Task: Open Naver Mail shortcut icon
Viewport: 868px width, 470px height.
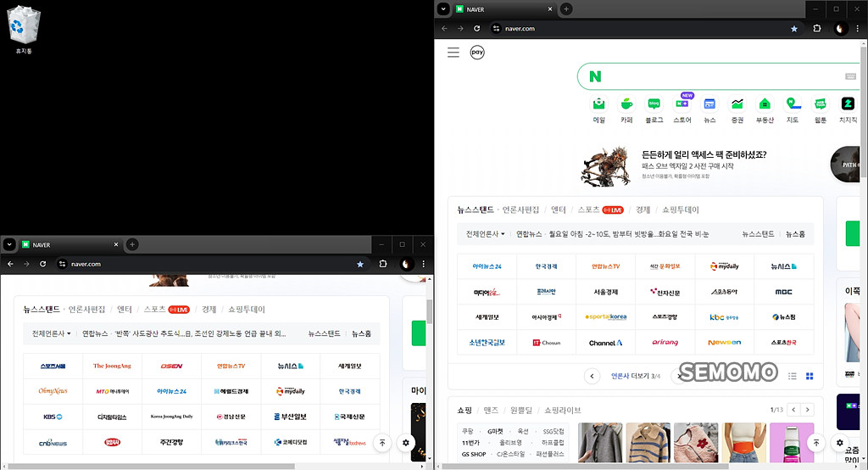Action: pyautogui.click(x=599, y=109)
